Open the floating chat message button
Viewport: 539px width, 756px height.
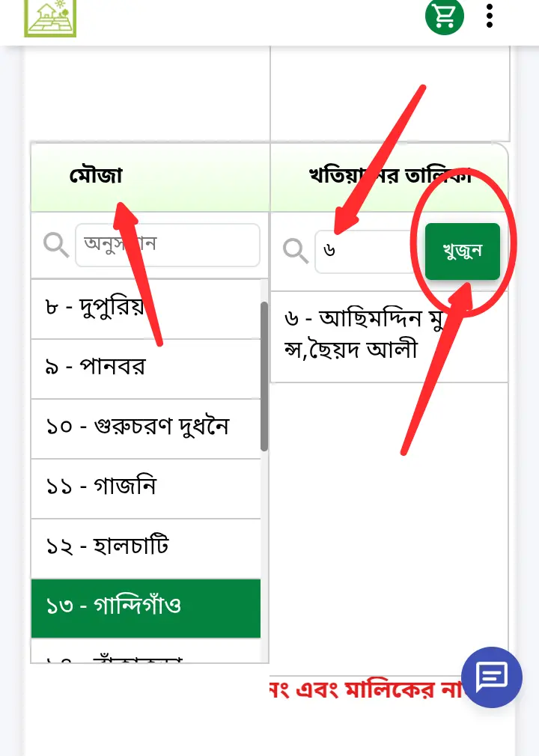click(x=492, y=677)
